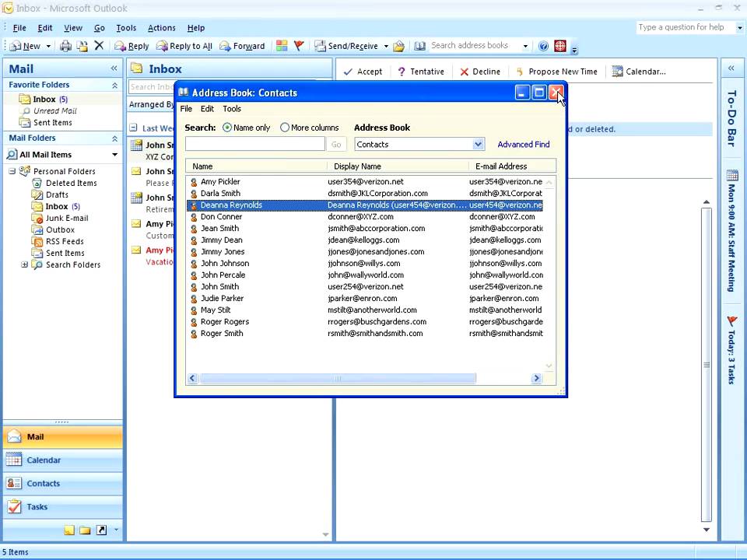This screenshot has width=747, height=560.
Task: Click the red globe icon in toolbar
Action: point(560,46)
